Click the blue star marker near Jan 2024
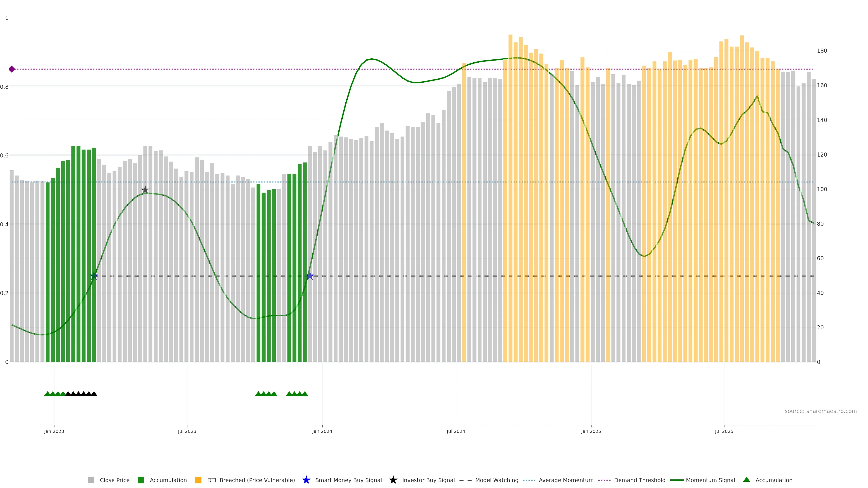Screen dimensions: 868x488 tap(310, 276)
